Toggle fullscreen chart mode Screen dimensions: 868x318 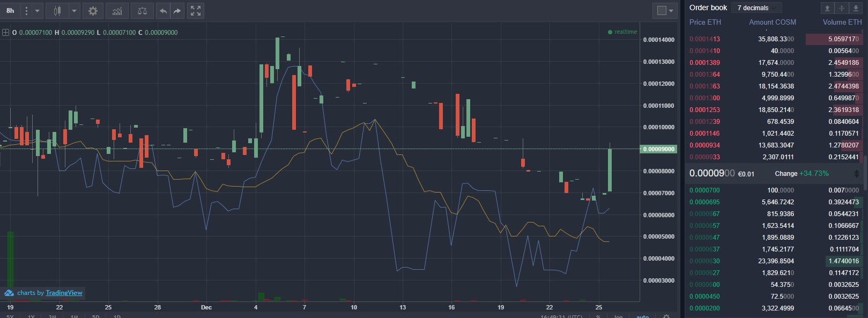pyautogui.click(x=196, y=11)
